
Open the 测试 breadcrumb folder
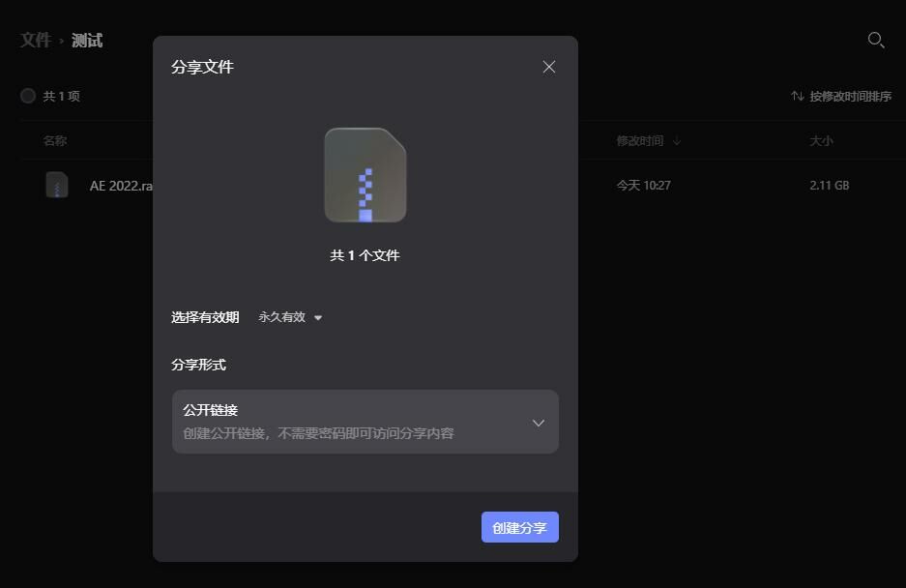[x=87, y=41]
